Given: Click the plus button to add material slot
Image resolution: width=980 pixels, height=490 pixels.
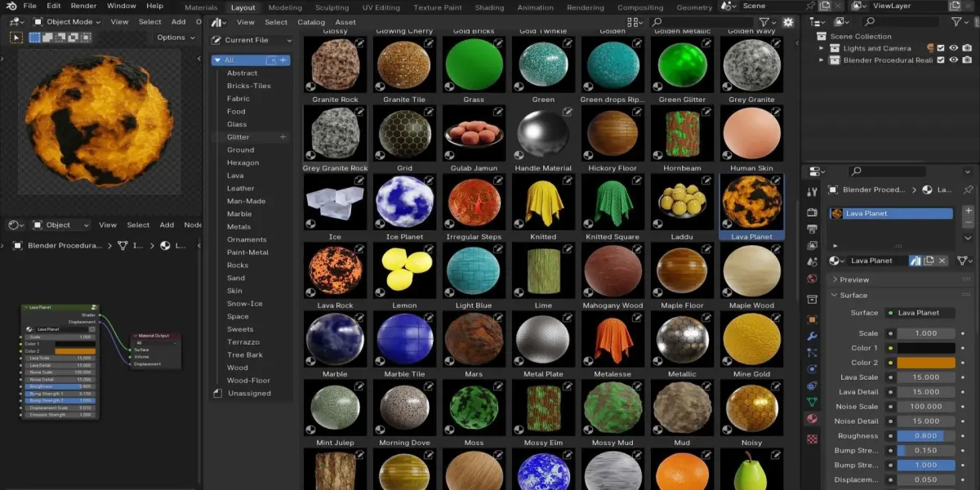Looking at the screenshot, I should click(969, 210).
